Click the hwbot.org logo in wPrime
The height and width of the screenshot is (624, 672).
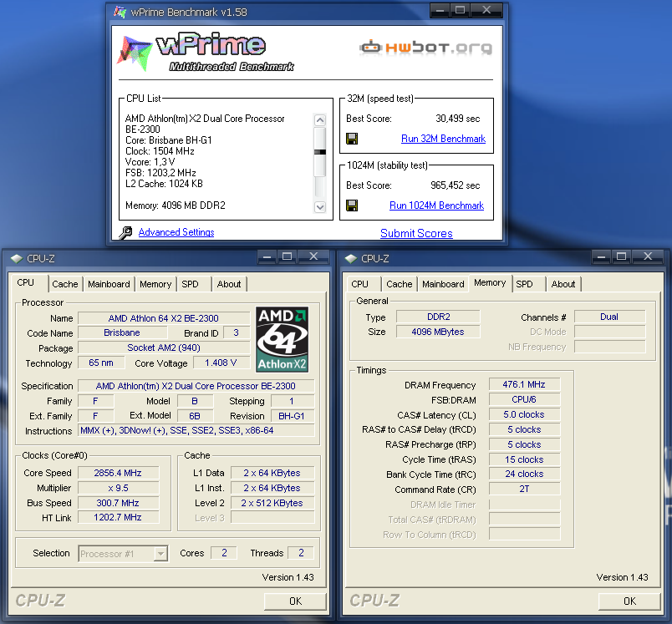[425, 47]
